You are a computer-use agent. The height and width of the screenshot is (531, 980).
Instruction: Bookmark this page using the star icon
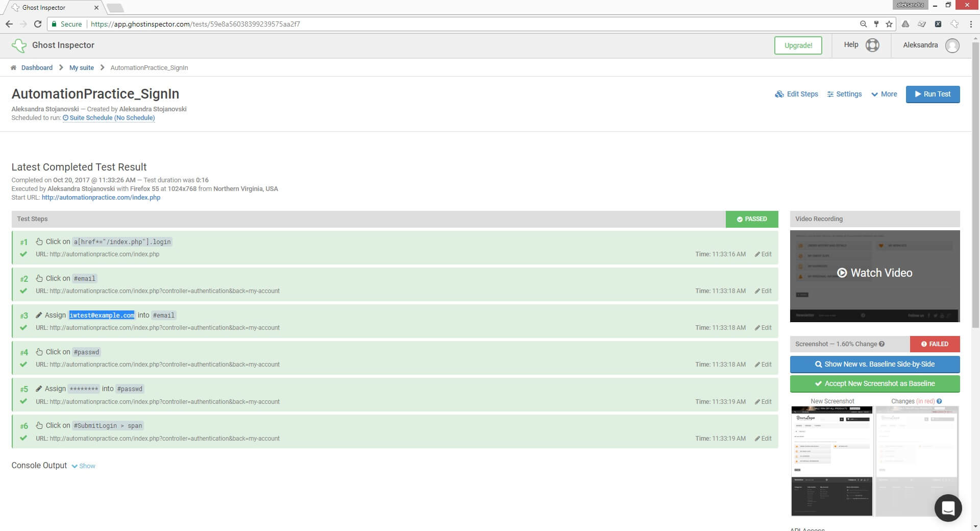pos(889,24)
